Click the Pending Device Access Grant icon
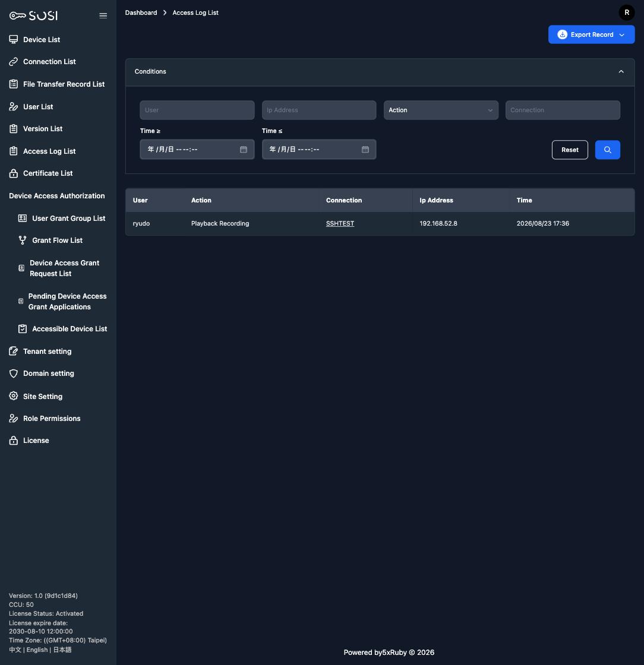 [21, 301]
